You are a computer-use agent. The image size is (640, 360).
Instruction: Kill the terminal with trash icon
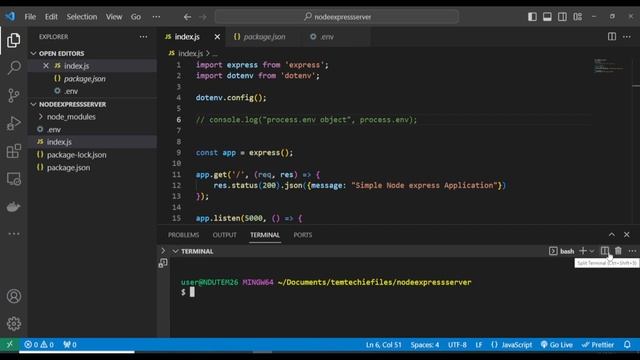click(x=618, y=251)
